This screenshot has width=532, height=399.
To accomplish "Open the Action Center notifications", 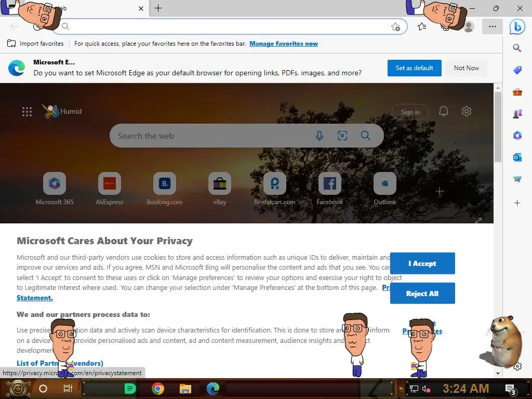I will coord(510,389).
